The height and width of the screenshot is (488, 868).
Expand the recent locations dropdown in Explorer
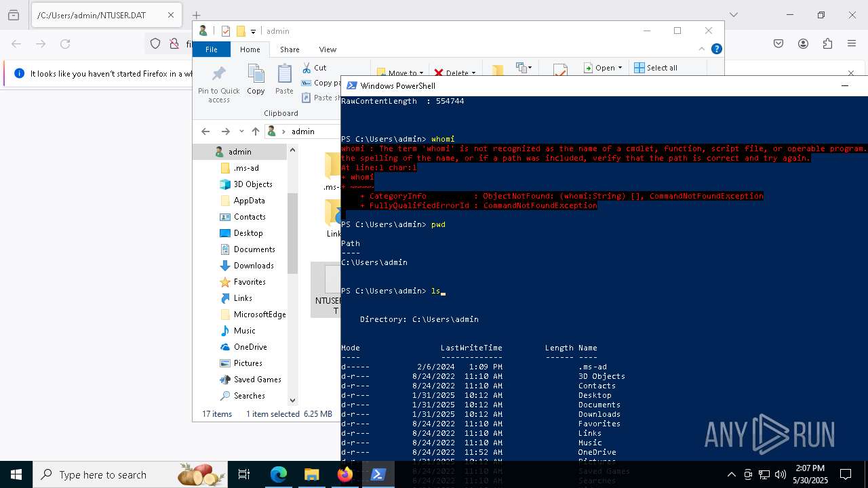[x=241, y=131]
